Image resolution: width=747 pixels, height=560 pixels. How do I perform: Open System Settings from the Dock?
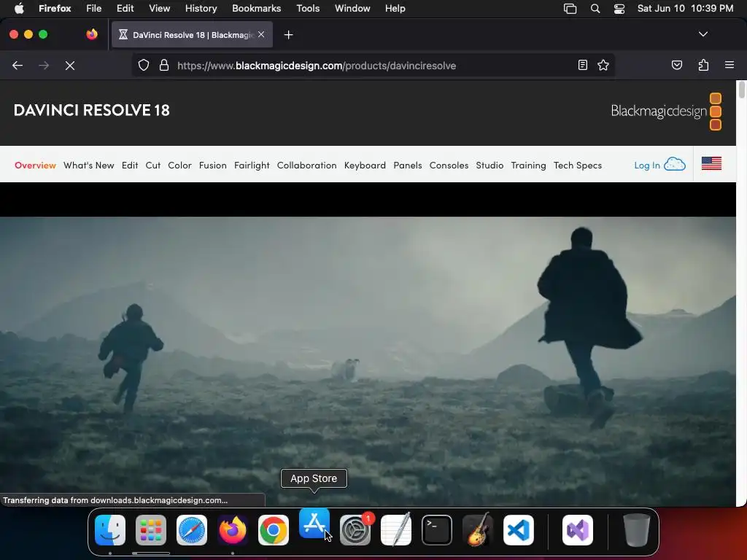pyautogui.click(x=355, y=530)
